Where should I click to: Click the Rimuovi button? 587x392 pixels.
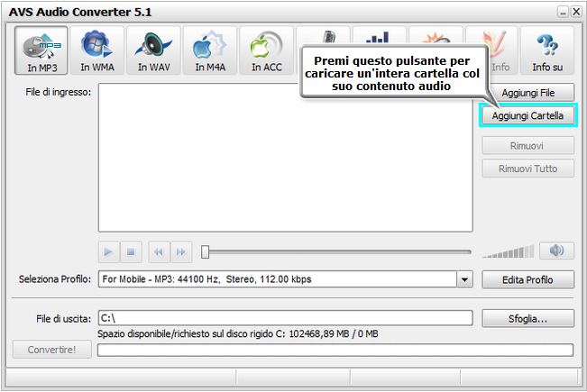[527, 145]
